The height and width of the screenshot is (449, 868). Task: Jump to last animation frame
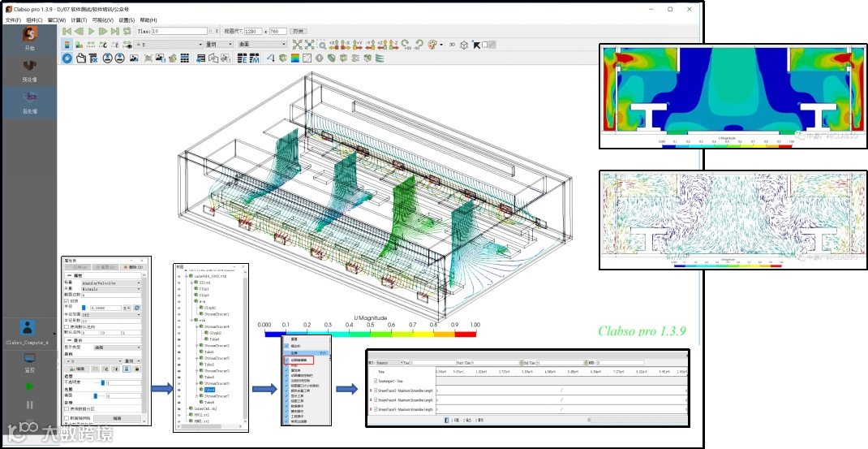pos(115,32)
